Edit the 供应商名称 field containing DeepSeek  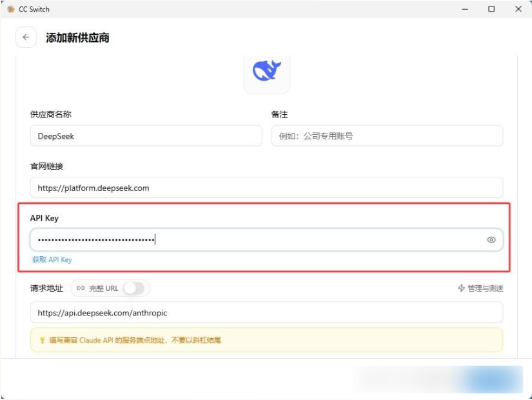coord(146,136)
